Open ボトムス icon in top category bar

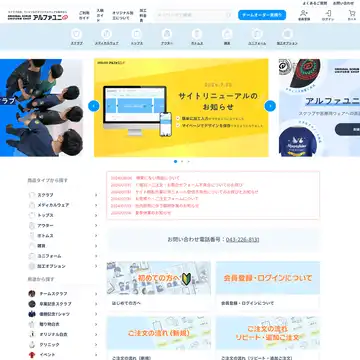(x=197, y=34)
